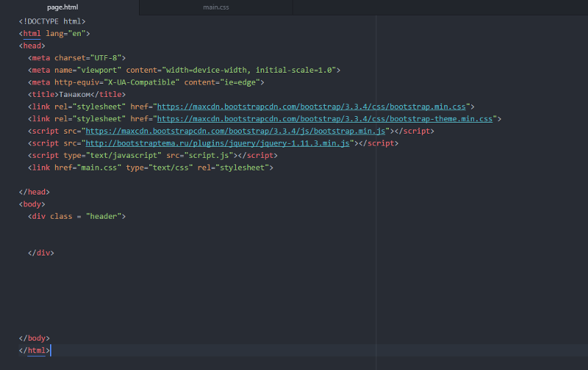The height and width of the screenshot is (370, 588).
Task: Click the div class "header" line
Action: [76, 217]
